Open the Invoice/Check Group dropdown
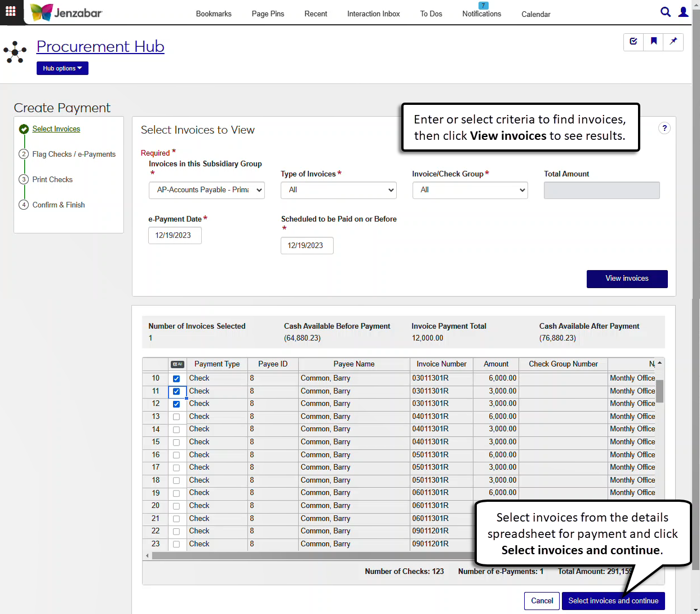 point(469,190)
